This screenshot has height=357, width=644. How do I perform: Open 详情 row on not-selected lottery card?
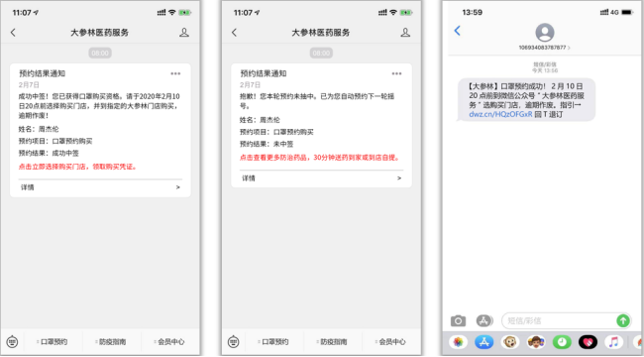click(x=321, y=178)
